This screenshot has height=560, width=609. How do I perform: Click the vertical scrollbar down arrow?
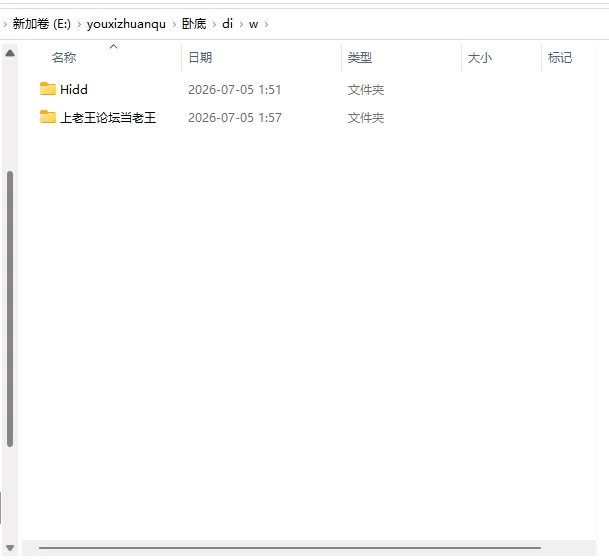[x=10, y=548]
